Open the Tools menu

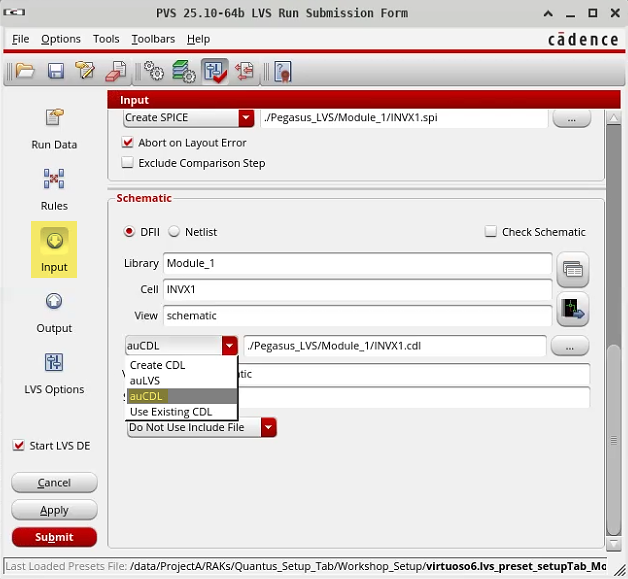pyautogui.click(x=106, y=39)
